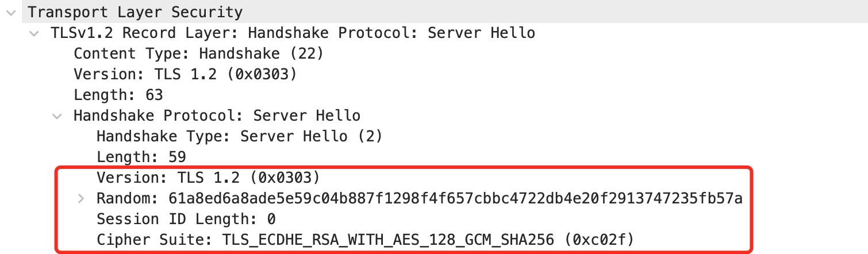Select the Version field below Length: 59

click(x=208, y=178)
